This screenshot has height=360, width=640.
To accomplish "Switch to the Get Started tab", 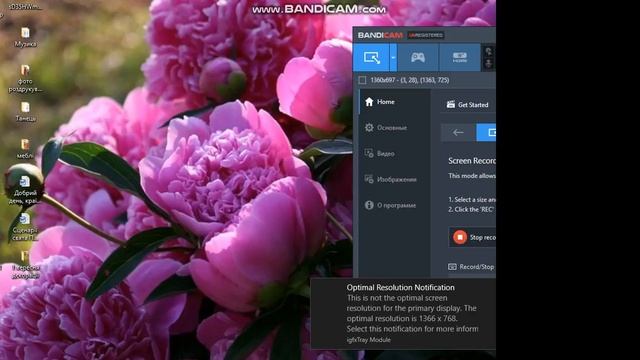I will click(467, 104).
